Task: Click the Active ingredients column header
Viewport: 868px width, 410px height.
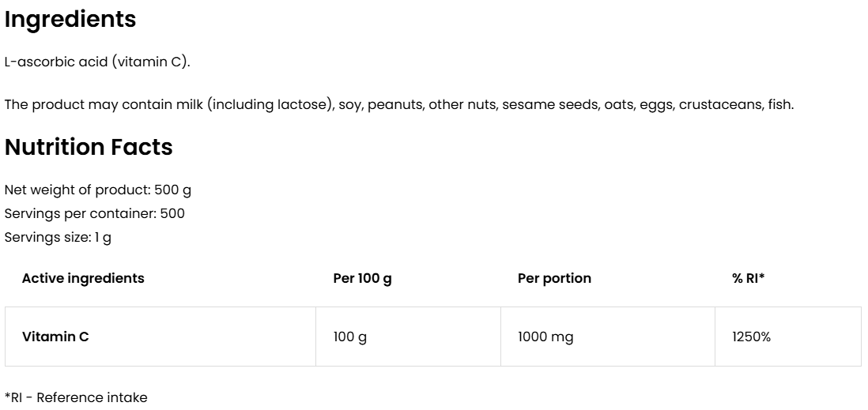Action: pos(83,278)
